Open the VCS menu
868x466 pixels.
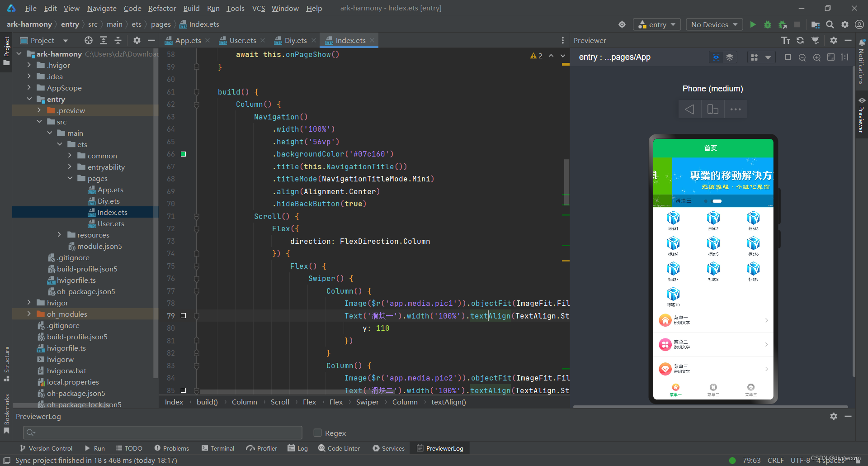259,8
